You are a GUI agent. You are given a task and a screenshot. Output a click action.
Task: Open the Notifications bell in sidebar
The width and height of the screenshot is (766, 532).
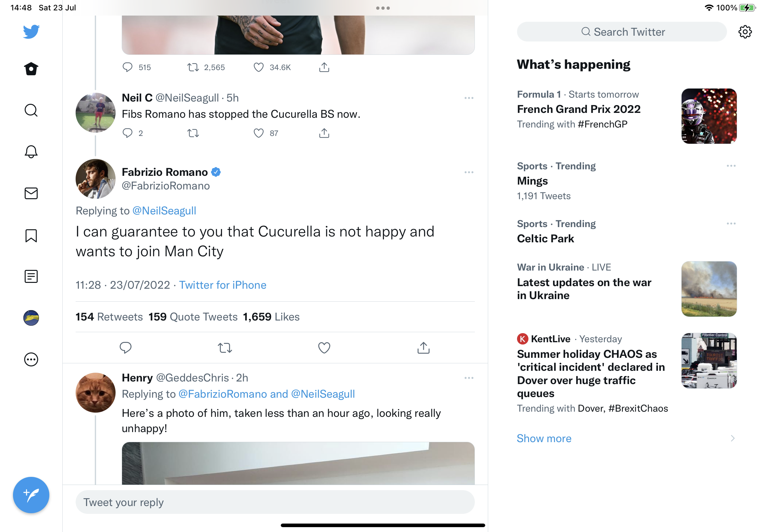click(x=31, y=152)
